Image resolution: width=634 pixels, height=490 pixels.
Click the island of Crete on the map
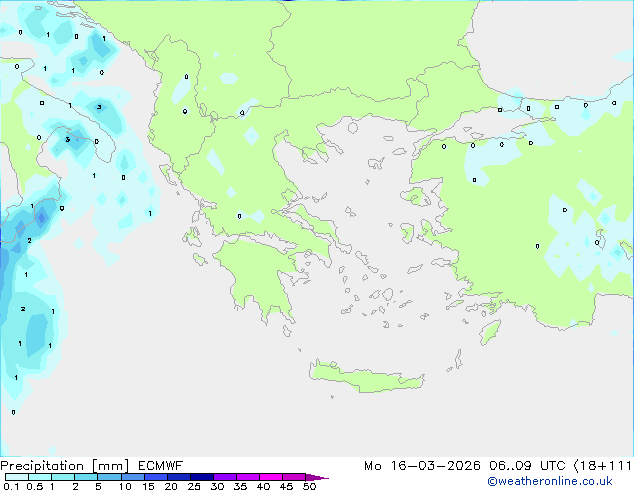pyautogui.click(x=366, y=377)
